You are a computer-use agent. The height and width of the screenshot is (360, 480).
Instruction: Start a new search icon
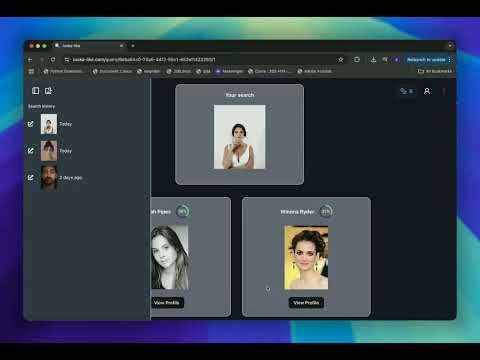(48, 91)
